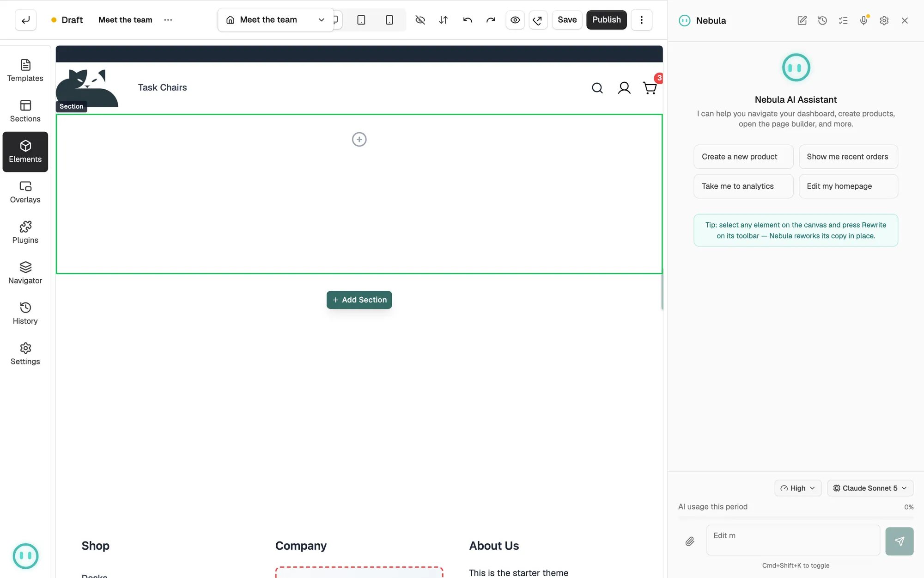Expand the High effort dropdown
The image size is (924, 578).
coord(797,488)
